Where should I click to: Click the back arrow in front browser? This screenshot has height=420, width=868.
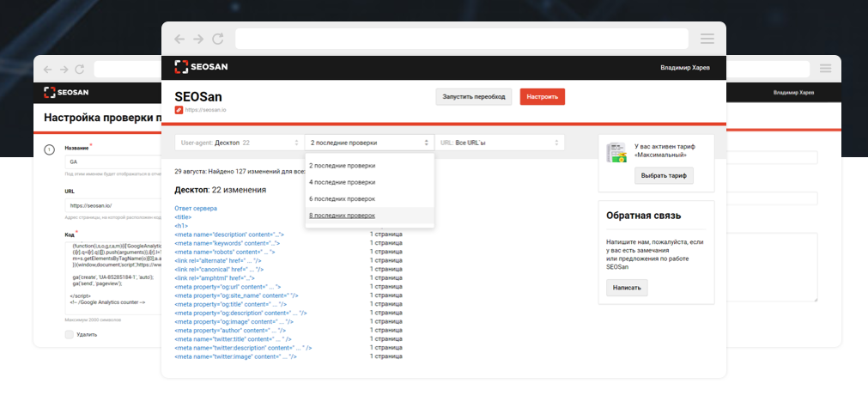click(179, 39)
